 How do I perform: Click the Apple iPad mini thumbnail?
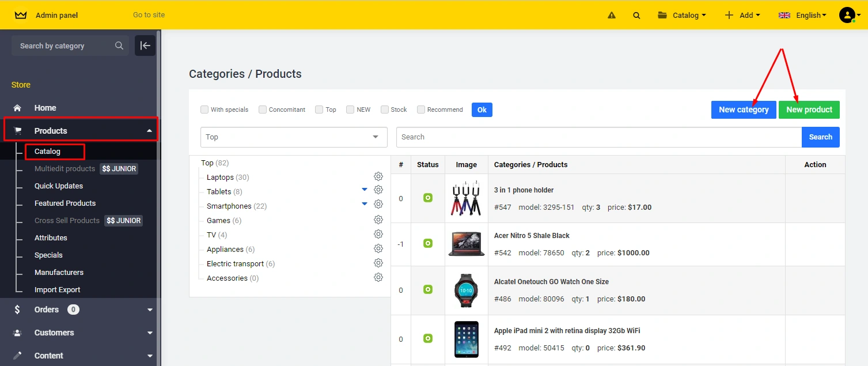point(466,339)
